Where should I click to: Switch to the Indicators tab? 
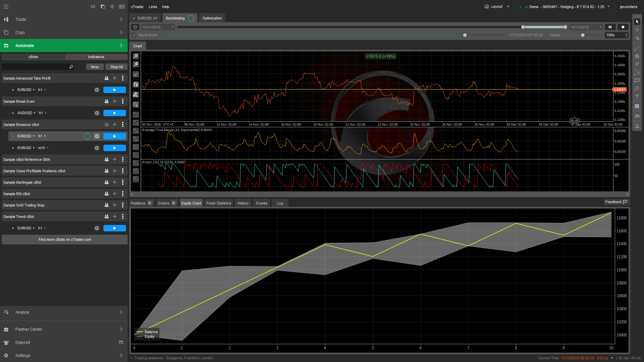[96, 57]
